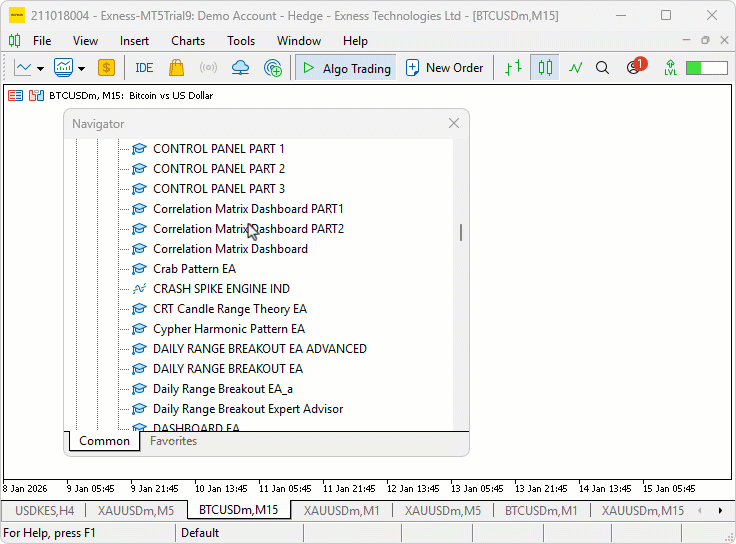
Task: Click the magnifier search icon
Action: click(x=602, y=68)
